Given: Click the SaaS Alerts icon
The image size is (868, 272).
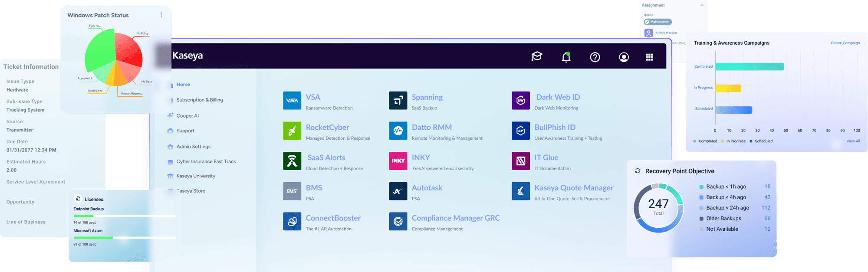Looking at the screenshot, I should pos(292,161).
